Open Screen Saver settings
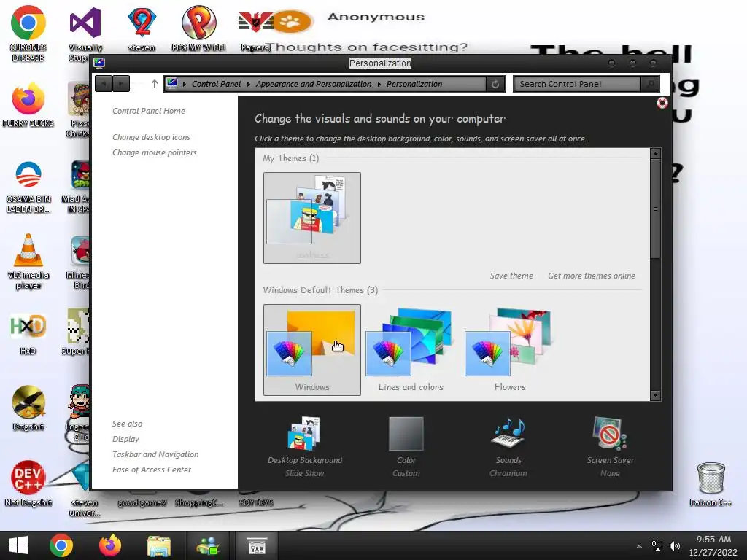Viewport: 747px width, 560px height. click(x=611, y=447)
